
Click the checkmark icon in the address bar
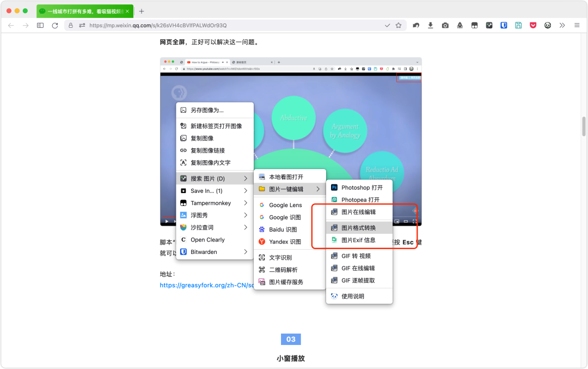pyautogui.click(x=388, y=26)
